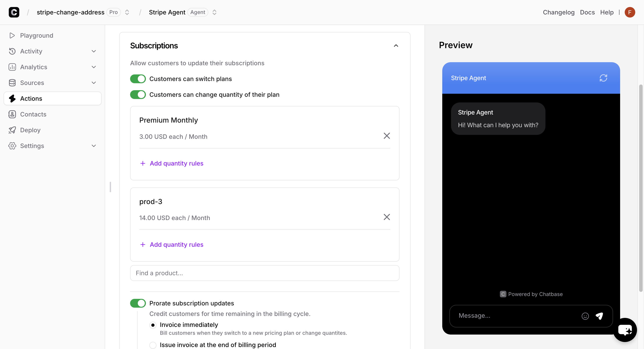
Task: Toggle Customers can switch plans
Action: click(x=138, y=79)
